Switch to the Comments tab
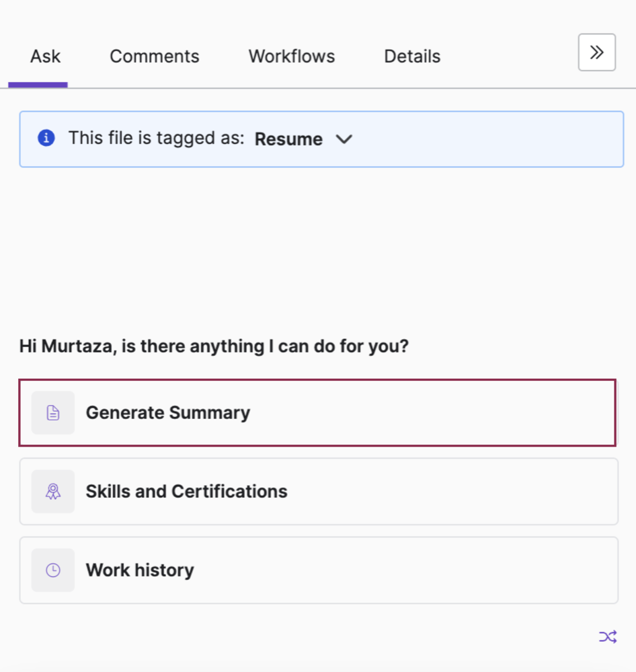 [154, 57]
